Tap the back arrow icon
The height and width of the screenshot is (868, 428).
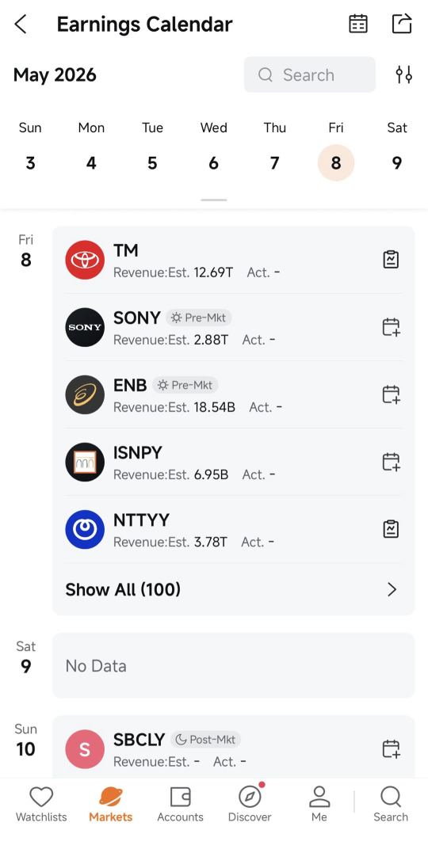(x=21, y=25)
